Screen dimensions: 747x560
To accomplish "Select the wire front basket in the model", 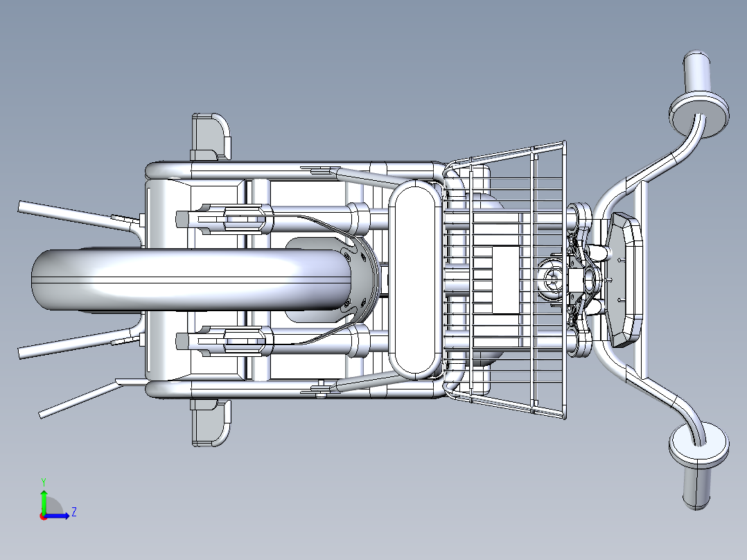I will (505, 280).
